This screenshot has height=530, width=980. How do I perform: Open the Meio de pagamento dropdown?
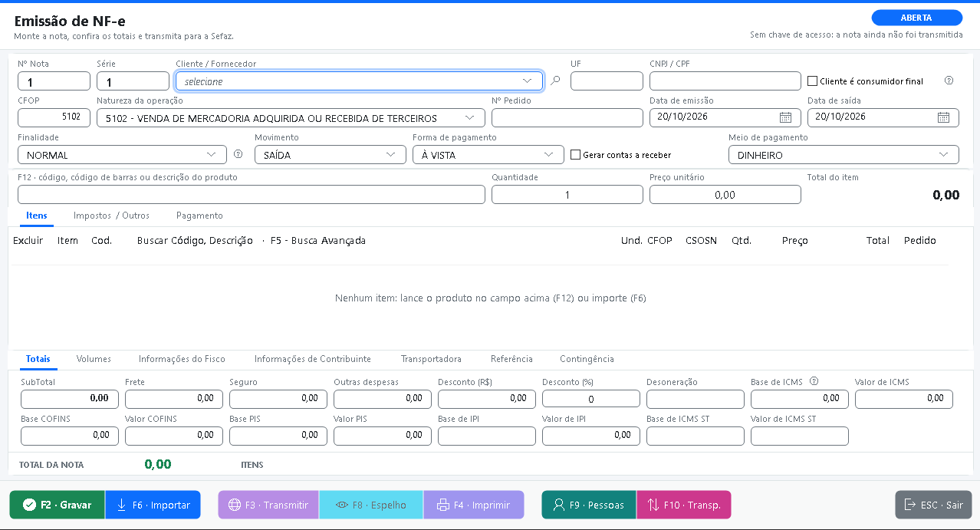click(x=844, y=154)
